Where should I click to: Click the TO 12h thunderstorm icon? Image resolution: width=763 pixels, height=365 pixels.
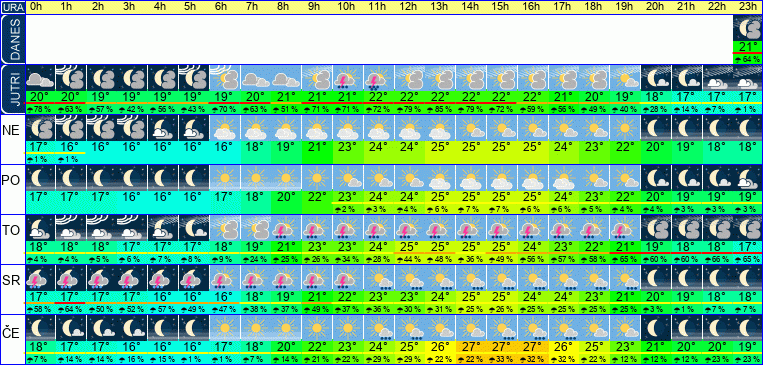[x=409, y=227]
